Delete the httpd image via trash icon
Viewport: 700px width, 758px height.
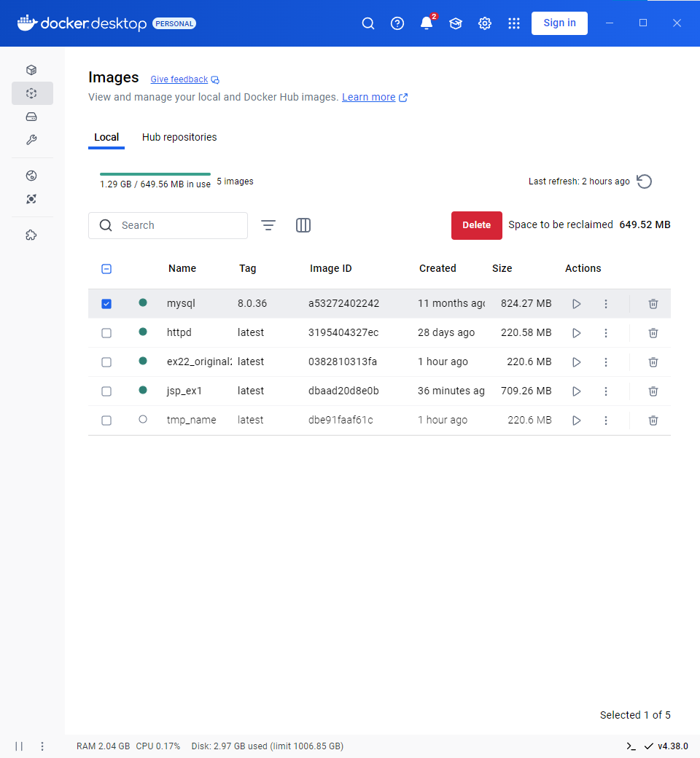(x=653, y=333)
